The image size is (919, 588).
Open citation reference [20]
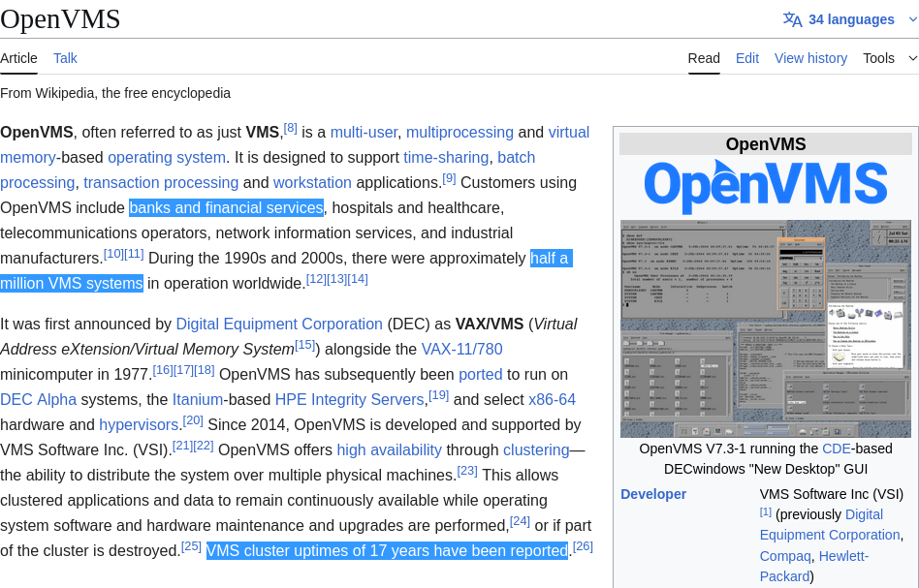click(193, 420)
